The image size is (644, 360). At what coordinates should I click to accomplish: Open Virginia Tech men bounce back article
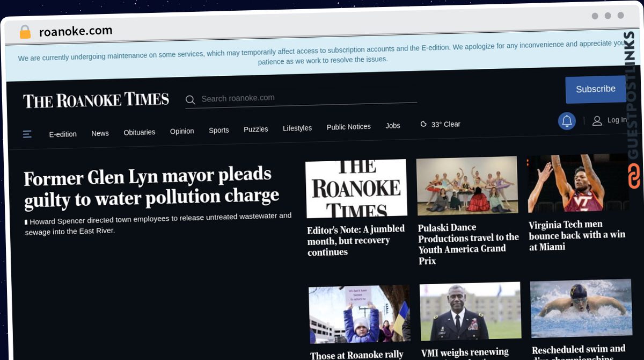pyautogui.click(x=577, y=235)
